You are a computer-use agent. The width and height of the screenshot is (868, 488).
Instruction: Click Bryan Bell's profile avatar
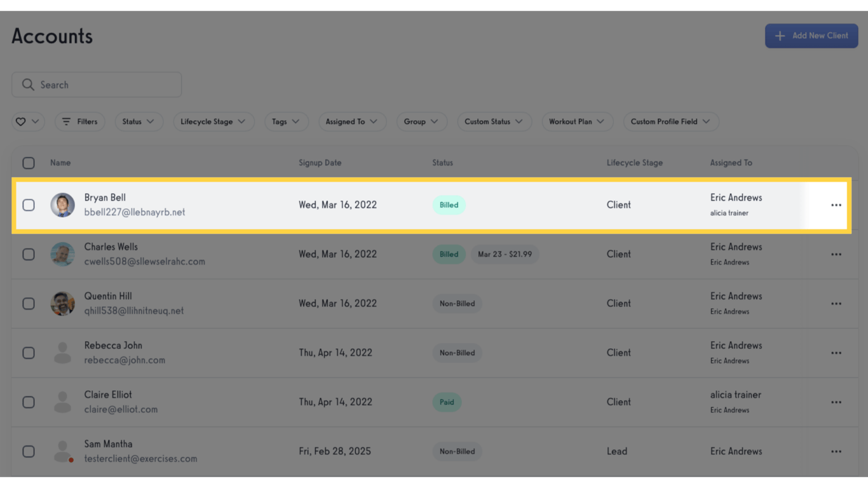(62, 205)
